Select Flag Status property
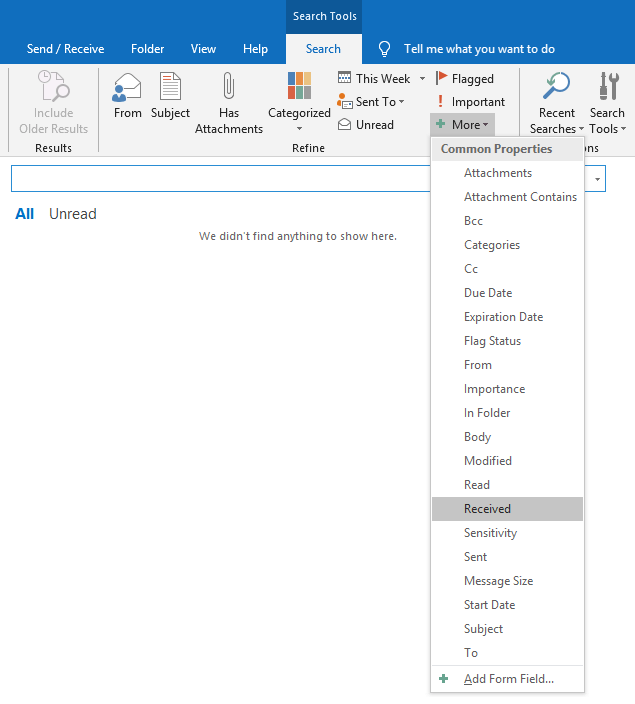Screen dimensions: 635x704 (x=507, y=341)
